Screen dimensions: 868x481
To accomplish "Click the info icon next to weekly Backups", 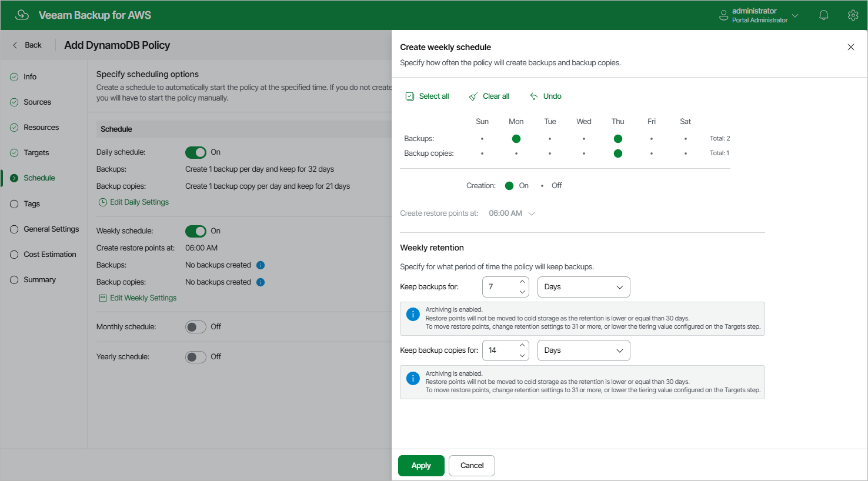I will pos(261,265).
